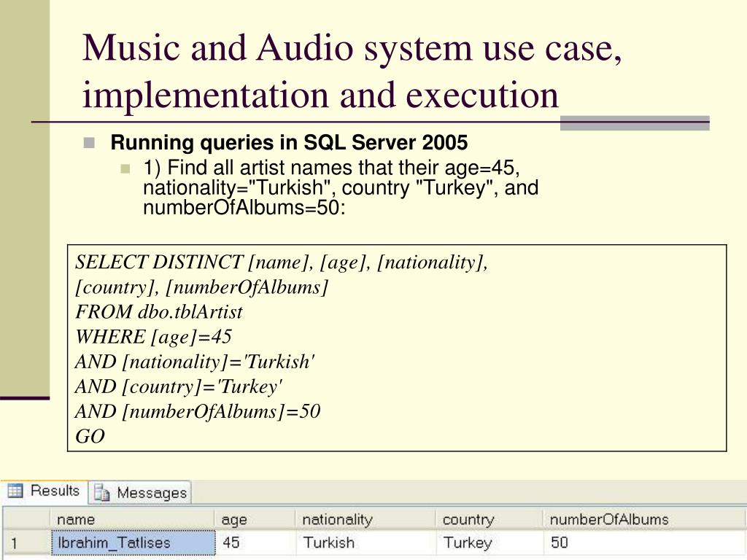Viewport: 747px width, 560px height.
Task: Select the Ibrahim_Tatlises name cell
Action: click(133, 542)
